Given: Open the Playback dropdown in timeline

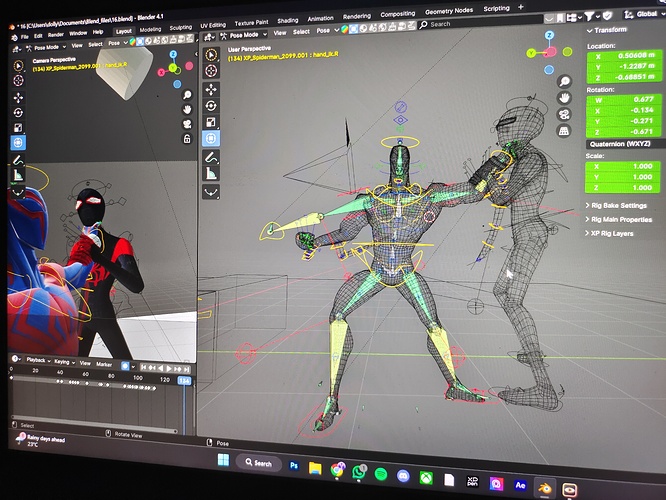Looking at the screenshot, I should click(38, 360).
